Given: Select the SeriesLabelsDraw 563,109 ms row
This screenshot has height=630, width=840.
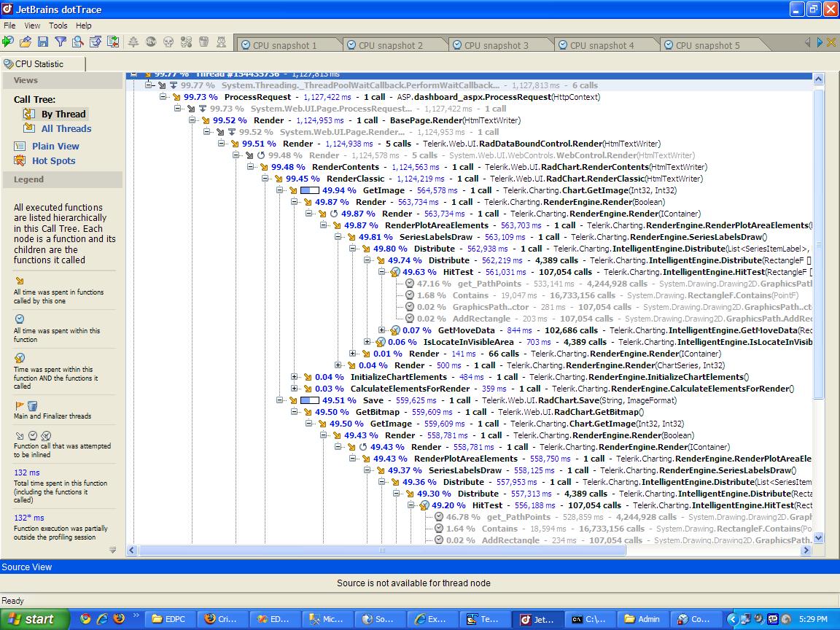Looking at the screenshot, I should [x=557, y=237].
